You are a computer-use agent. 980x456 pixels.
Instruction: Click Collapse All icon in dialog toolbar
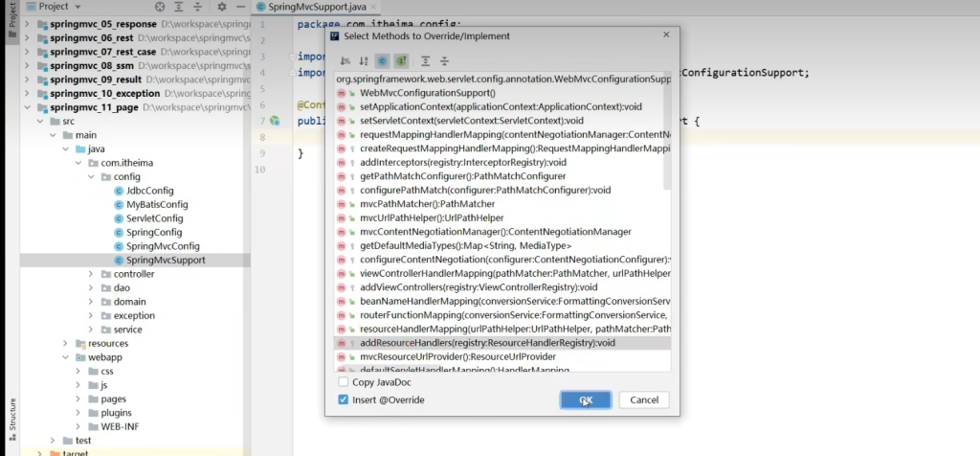click(444, 61)
